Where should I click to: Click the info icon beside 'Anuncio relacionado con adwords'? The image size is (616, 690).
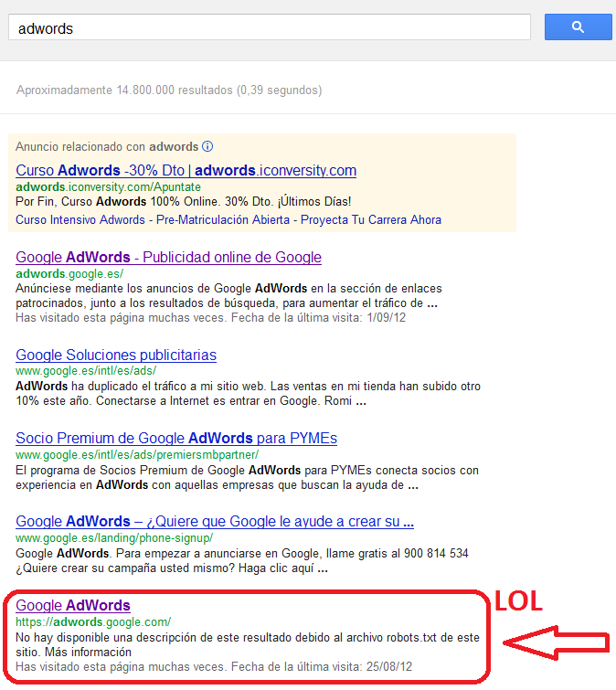pos(207,146)
